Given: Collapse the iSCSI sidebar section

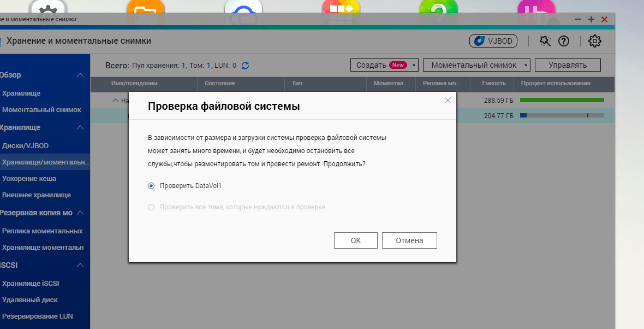Looking at the screenshot, I should 80,265.
